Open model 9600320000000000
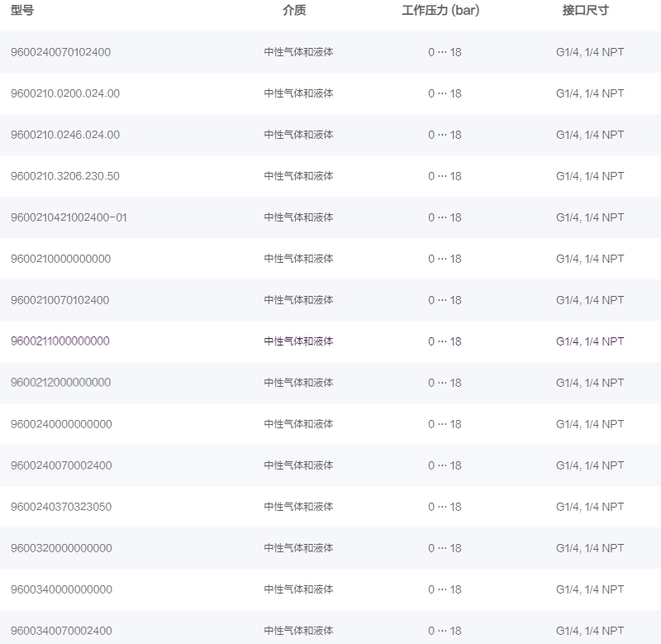 point(61,548)
